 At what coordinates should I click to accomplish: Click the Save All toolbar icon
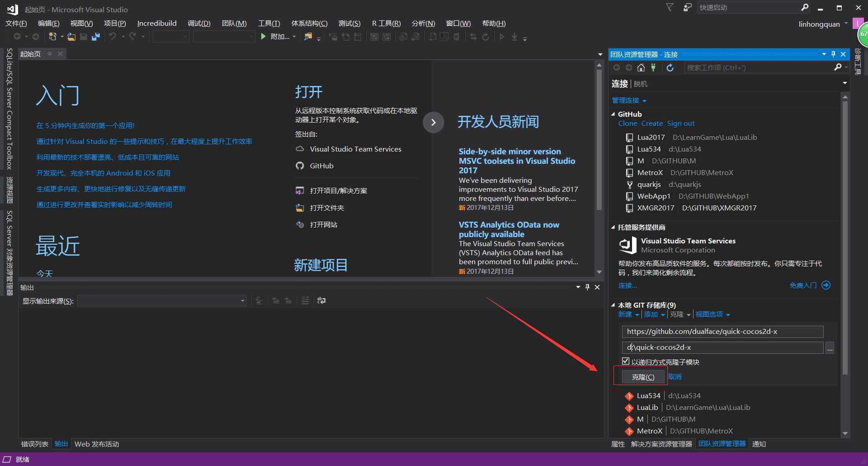pyautogui.click(x=95, y=37)
